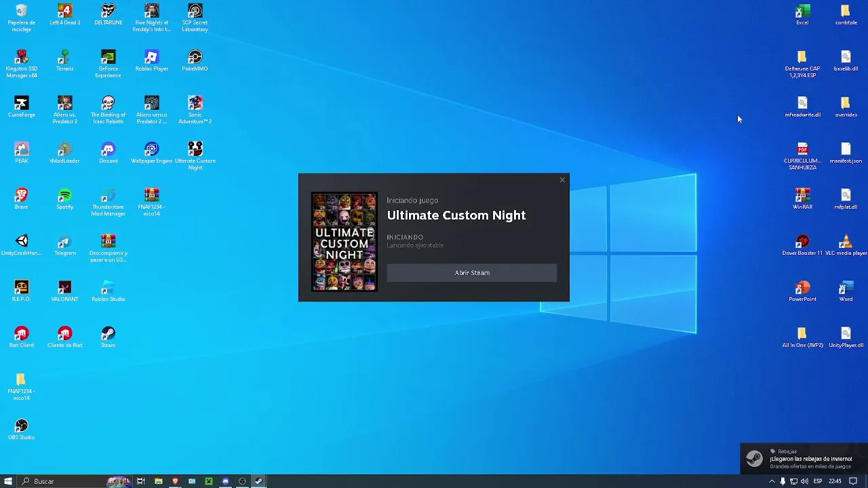Image resolution: width=868 pixels, height=488 pixels.
Task: Select the PokeMMO desktop icon
Action: coord(195,61)
